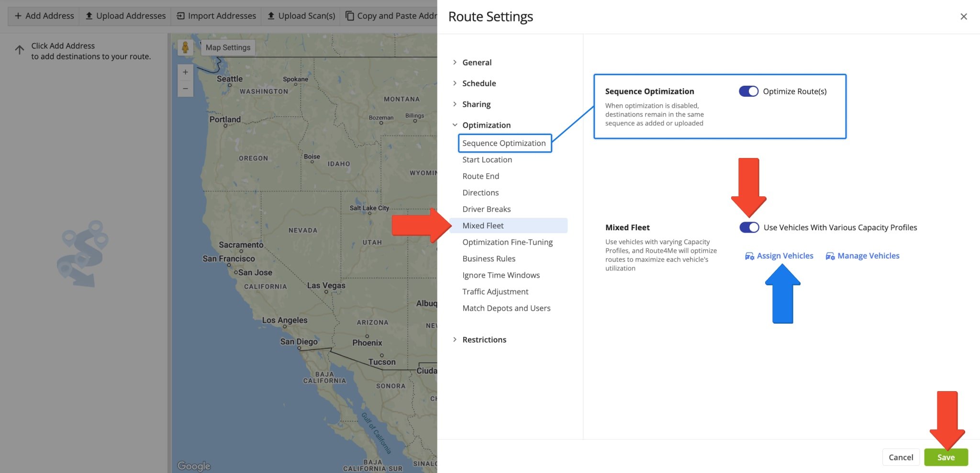Toggle Use Vehicles With Various Capacity Profiles
The image size is (980, 473).
[749, 227]
